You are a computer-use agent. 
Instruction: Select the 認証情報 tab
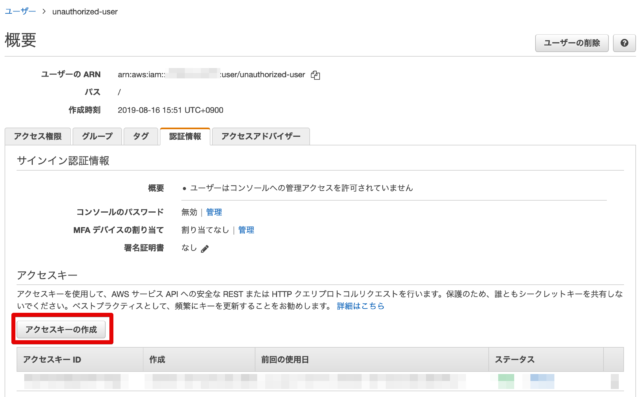coord(185,136)
